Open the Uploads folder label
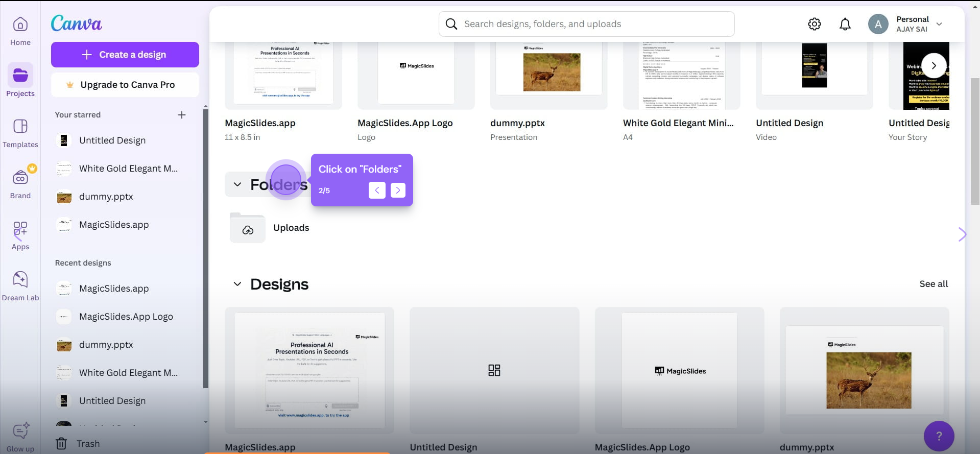980x454 pixels. pos(291,228)
